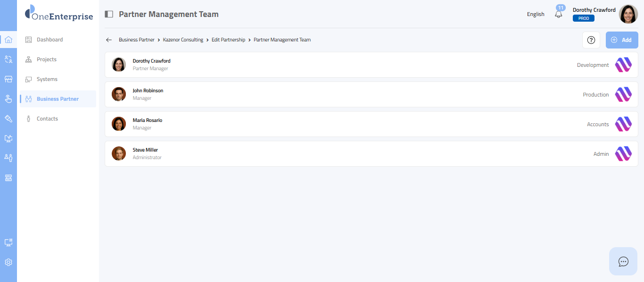The height and width of the screenshot is (282, 644).
Task: Click the Kazenor Consulting breadcrumb link
Action: pos(183,40)
